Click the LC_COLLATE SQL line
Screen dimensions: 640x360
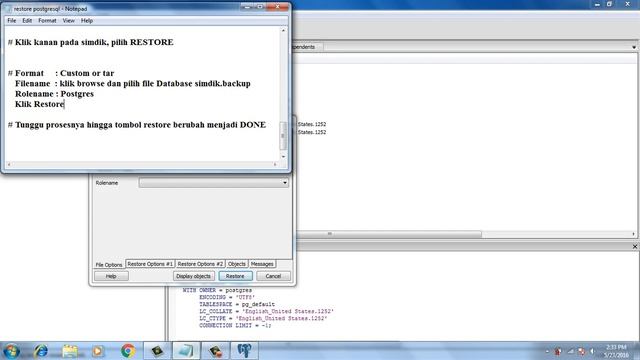(266, 311)
